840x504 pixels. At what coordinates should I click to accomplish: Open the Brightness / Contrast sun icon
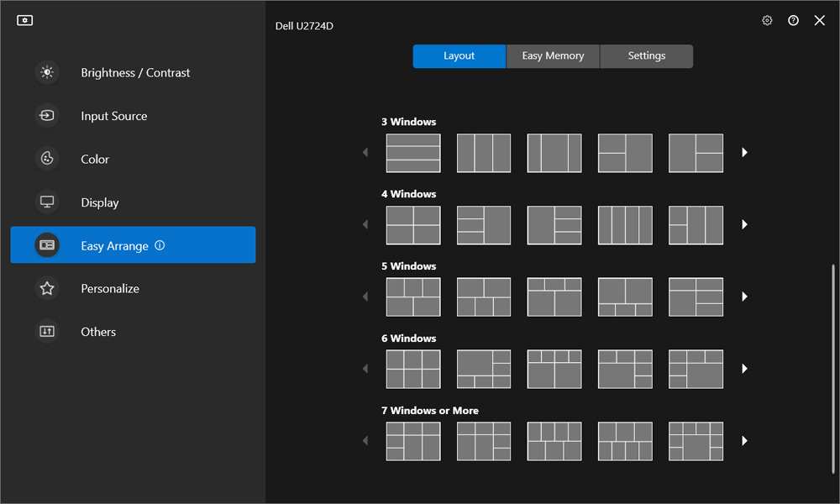(47, 72)
